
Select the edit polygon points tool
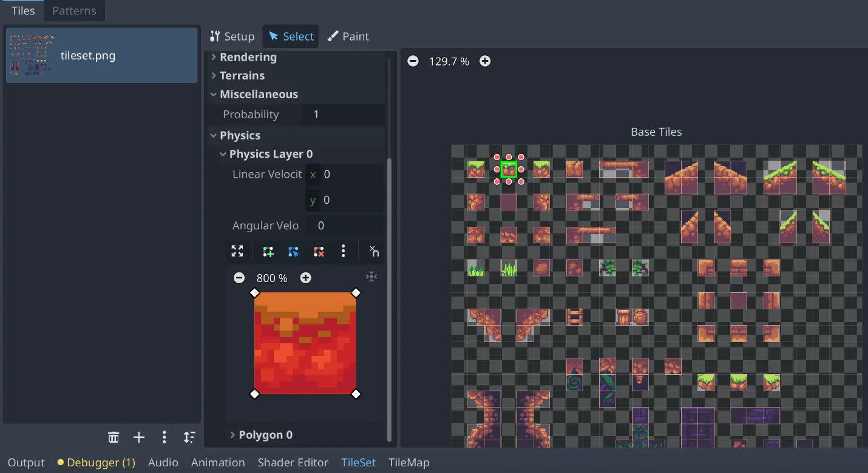293,251
